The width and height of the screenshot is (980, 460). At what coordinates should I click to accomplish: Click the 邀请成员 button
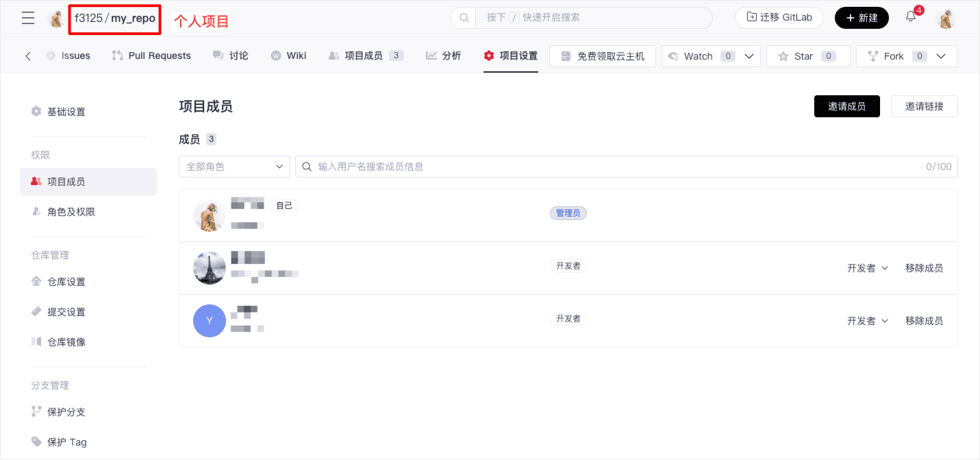(846, 106)
